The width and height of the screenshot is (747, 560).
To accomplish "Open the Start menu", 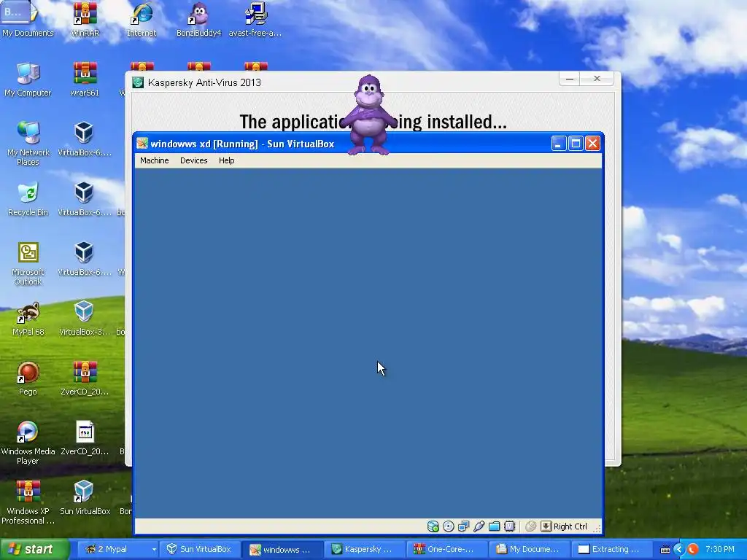I will coord(34,549).
